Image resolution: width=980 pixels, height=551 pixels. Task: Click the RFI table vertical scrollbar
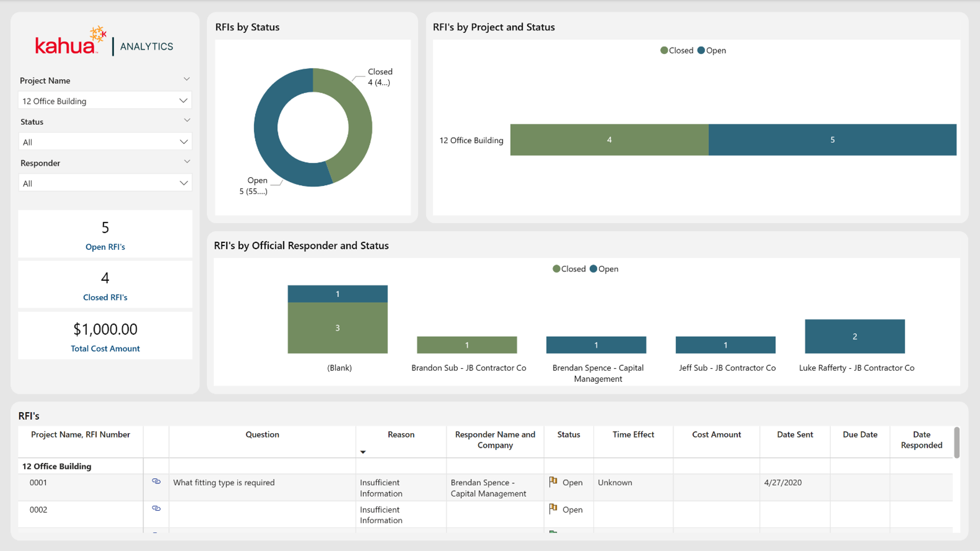coord(957,442)
